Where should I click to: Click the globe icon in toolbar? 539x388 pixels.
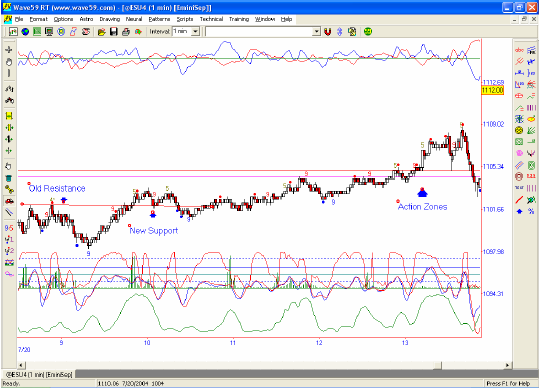coord(25,32)
